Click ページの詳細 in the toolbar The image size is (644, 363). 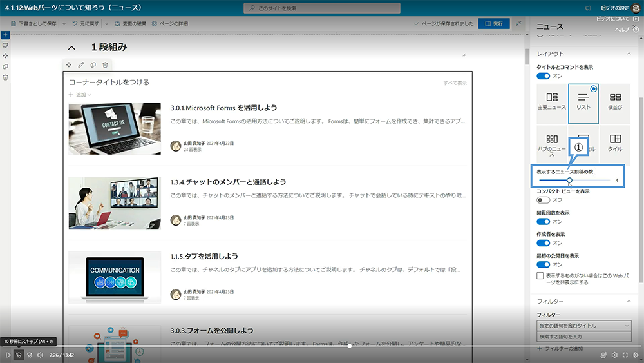(169, 23)
